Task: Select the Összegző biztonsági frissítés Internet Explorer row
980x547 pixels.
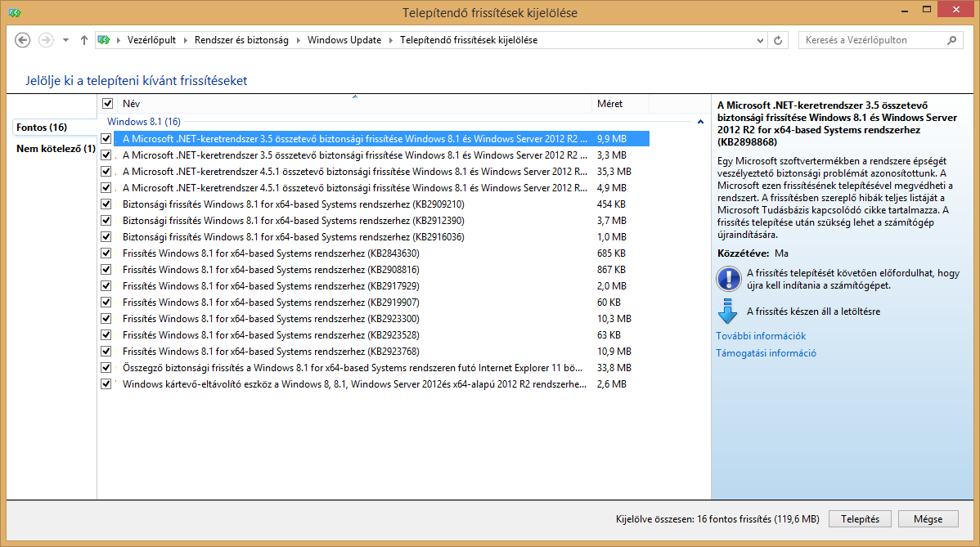Action: coord(353,368)
